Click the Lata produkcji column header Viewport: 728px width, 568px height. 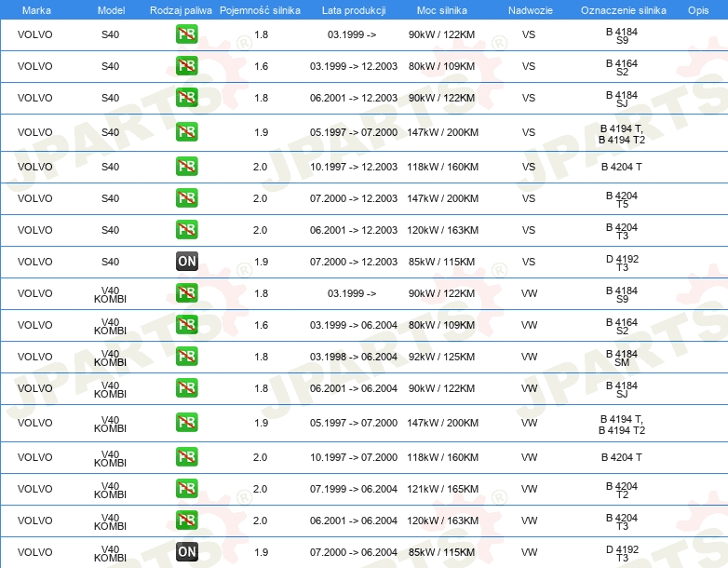(354, 10)
